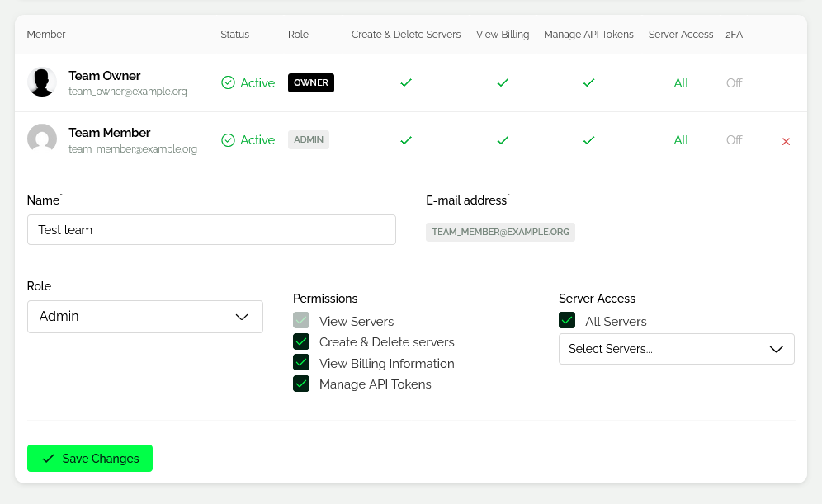Image resolution: width=822 pixels, height=504 pixels.
Task: Click the Team Owner name
Action: pos(104,75)
